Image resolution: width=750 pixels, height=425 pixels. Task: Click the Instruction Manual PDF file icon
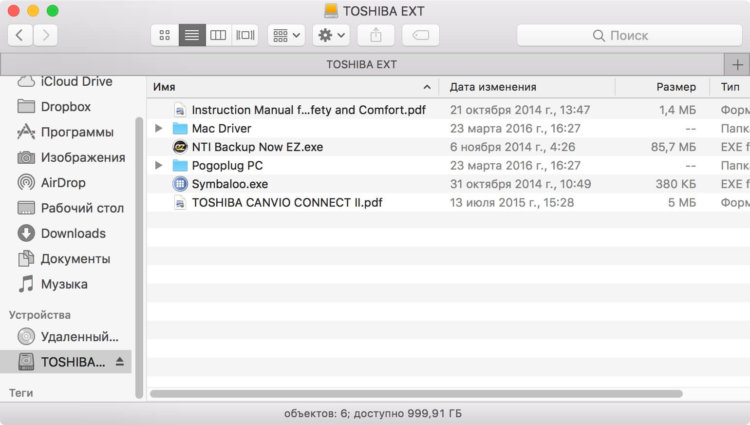point(180,110)
